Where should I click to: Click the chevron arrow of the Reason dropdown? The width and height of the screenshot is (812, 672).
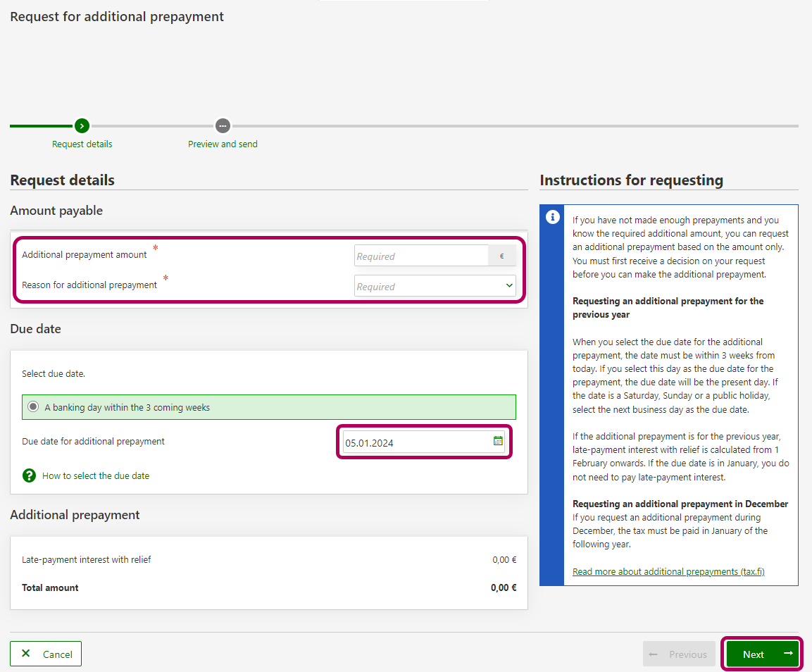click(509, 286)
